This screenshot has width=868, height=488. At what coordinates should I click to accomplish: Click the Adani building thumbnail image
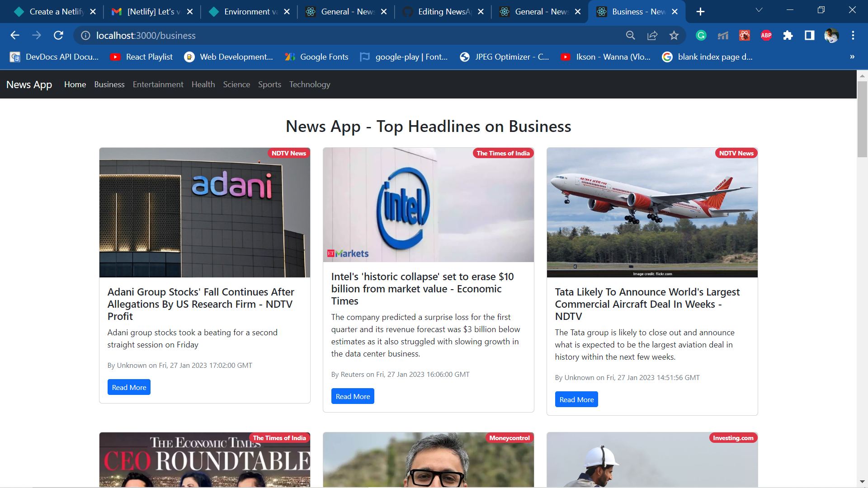coord(205,212)
